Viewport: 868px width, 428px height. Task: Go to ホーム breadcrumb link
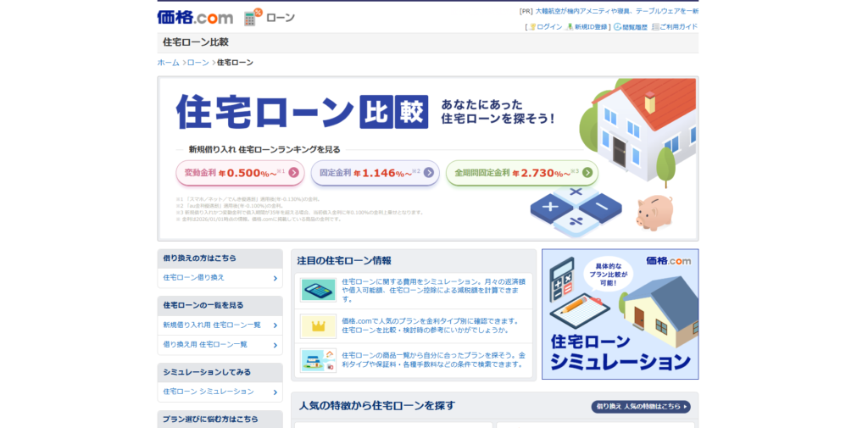pyautogui.click(x=168, y=63)
